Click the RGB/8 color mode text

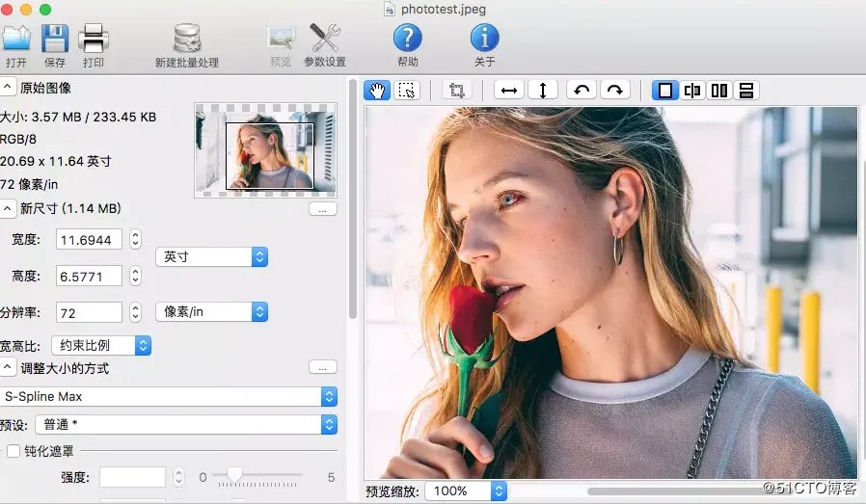tap(18, 139)
